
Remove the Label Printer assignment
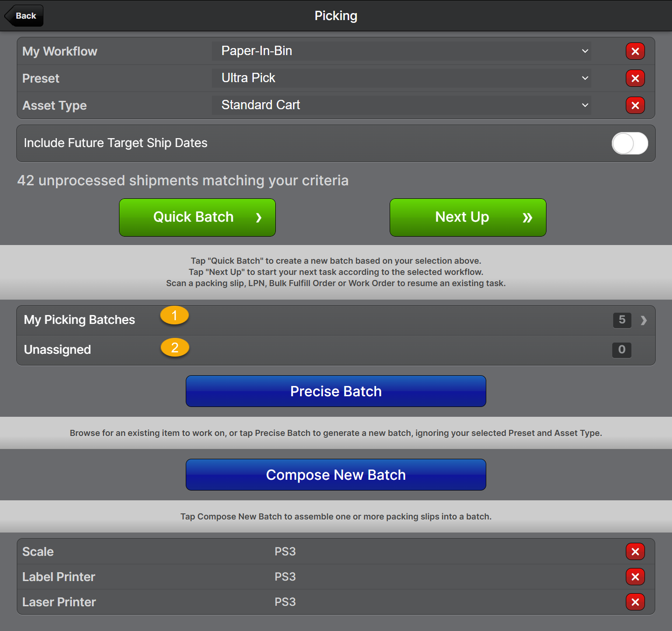click(x=635, y=577)
